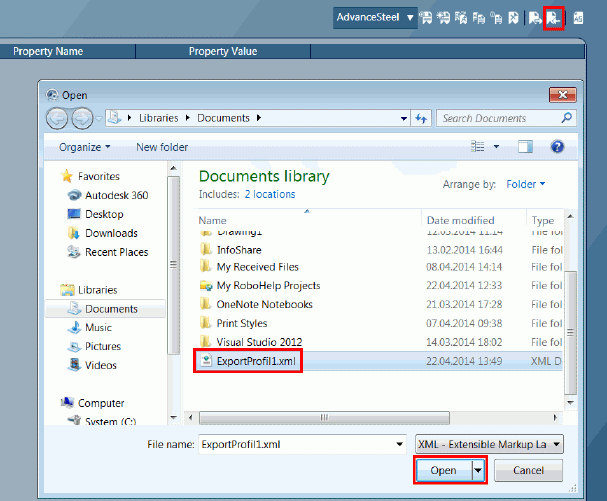
Task: Select Libraries in navigation pane
Action: [x=97, y=290]
